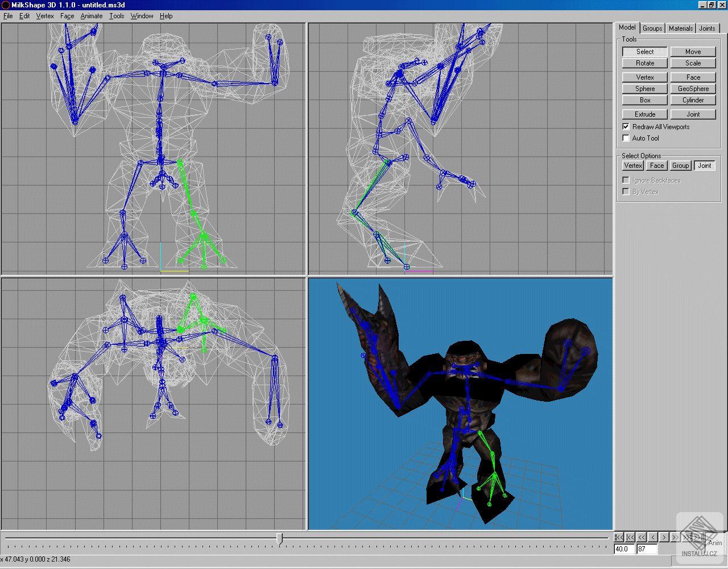
Task: Select the Cylinder creation tool
Action: (x=693, y=100)
